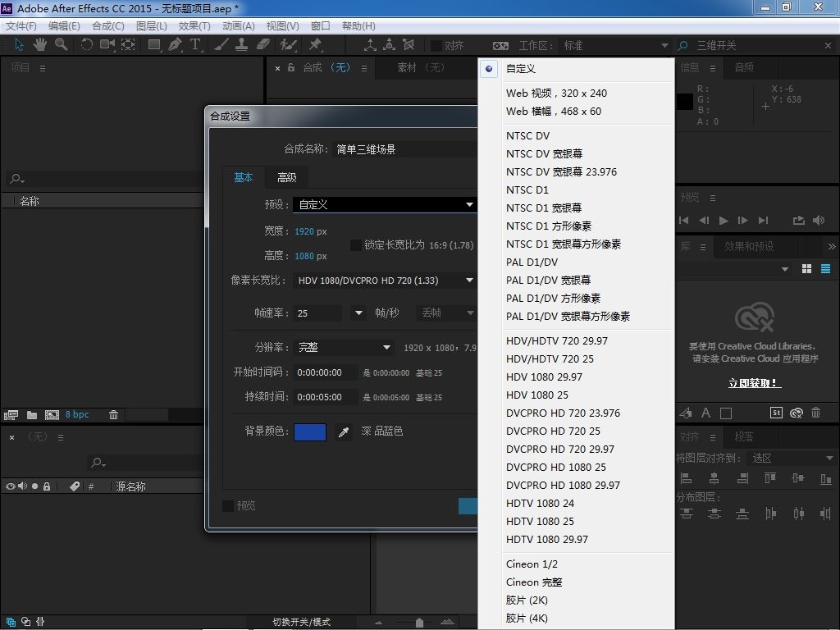
Task: Select the Zoom magnifier tool
Action: [x=61, y=44]
